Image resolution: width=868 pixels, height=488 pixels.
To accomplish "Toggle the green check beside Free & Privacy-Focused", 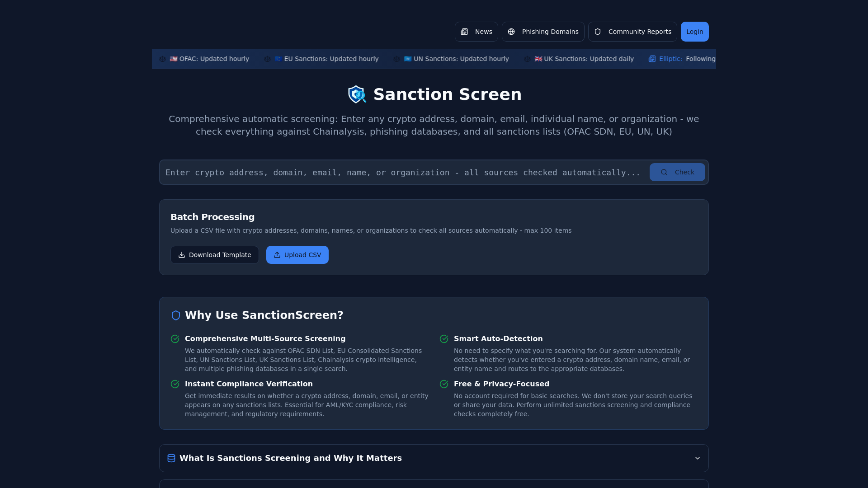I will pos(444,384).
